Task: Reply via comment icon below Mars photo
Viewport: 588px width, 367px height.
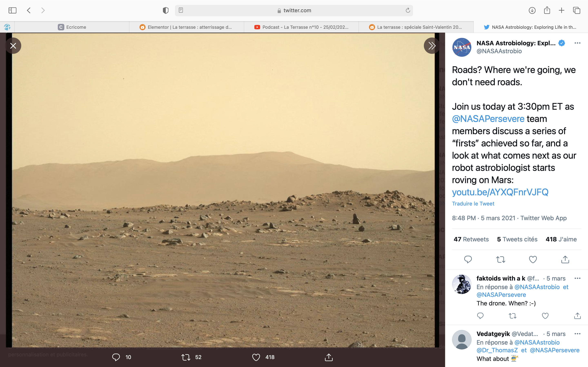Action: pos(116,357)
